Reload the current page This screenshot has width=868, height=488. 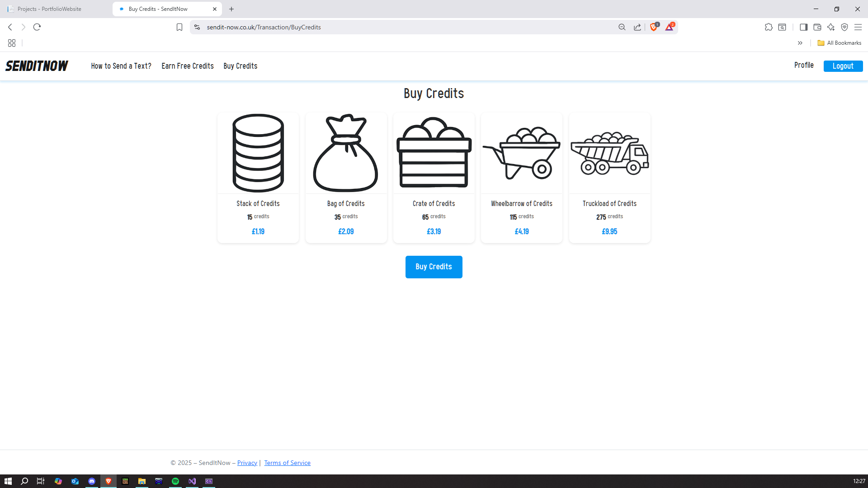click(37, 27)
